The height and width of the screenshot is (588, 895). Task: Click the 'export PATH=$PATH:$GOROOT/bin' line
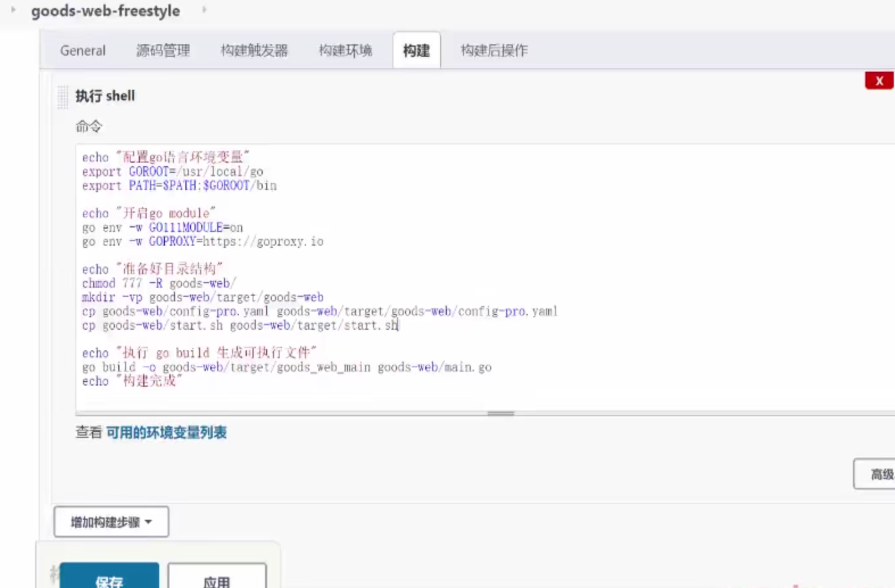coord(179,186)
